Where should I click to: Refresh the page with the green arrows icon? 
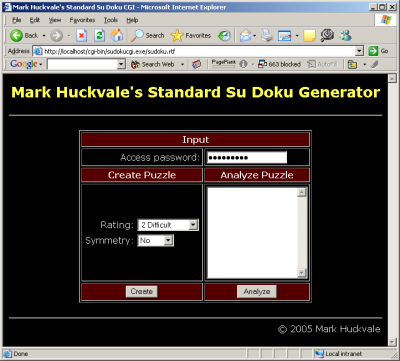click(x=99, y=35)
